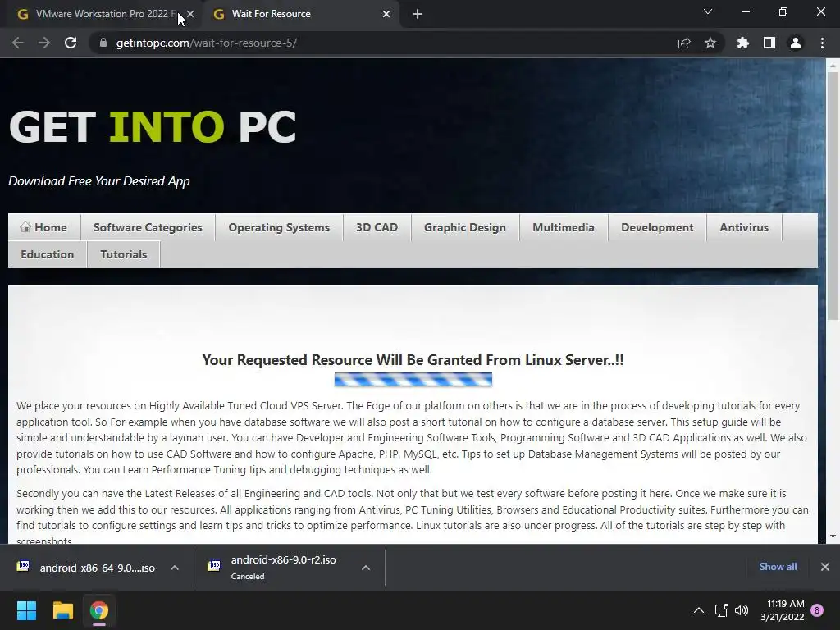Open the Chrome profile icon
The height and width of the screenshot is (630, 840).
[796, 43]
